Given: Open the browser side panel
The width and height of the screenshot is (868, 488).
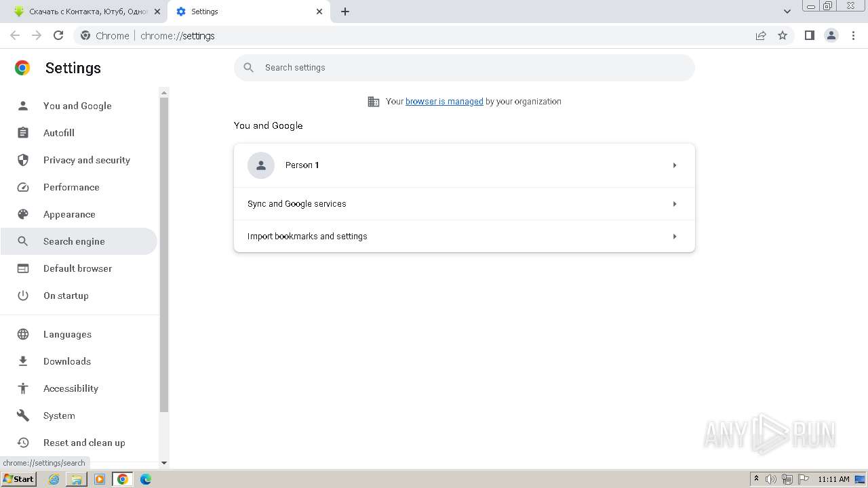Looking at the screenshot, I should click(x=809, y=35).
